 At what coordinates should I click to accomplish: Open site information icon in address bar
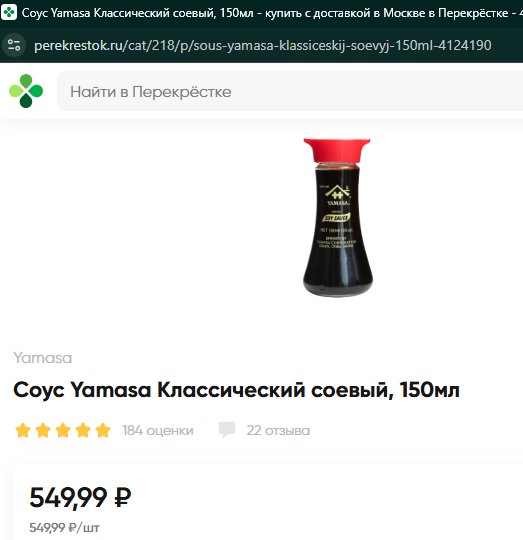click(14, 45)
